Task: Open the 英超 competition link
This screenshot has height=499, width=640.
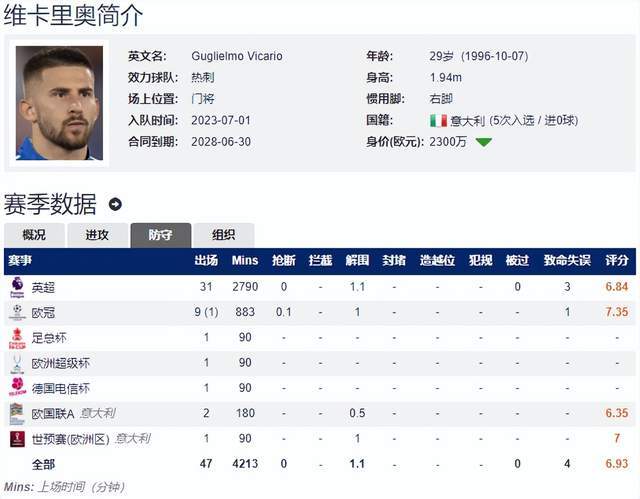Action: (43, 287)
